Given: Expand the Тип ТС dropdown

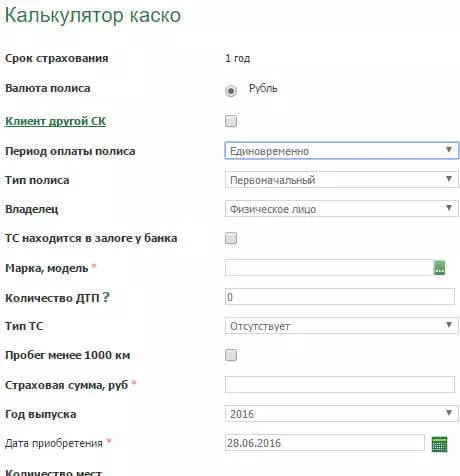Looking at the screenshot, I should 342,326.
